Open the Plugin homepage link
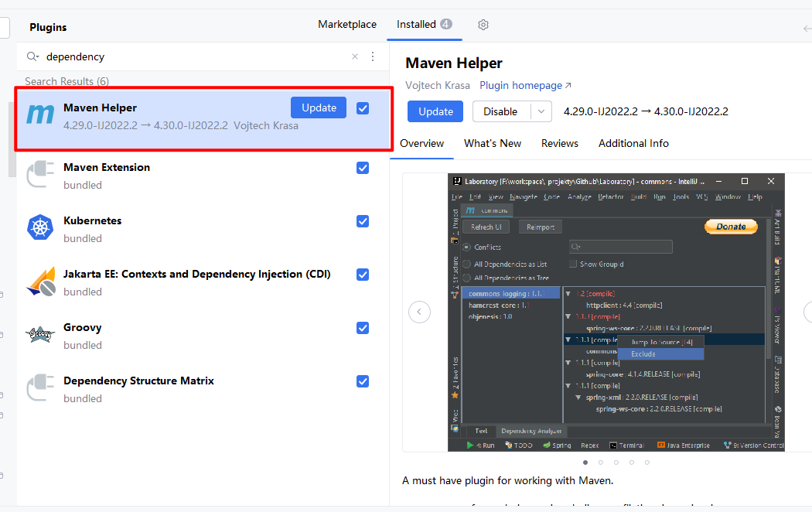 (x=525, y=85)
